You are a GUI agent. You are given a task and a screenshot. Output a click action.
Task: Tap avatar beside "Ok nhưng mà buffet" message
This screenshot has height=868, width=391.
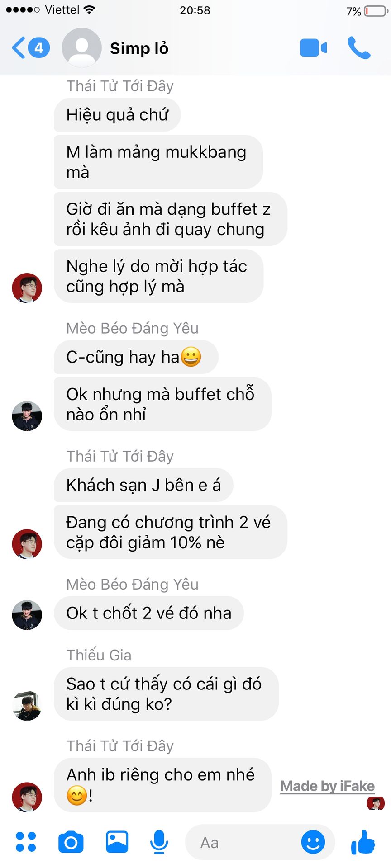click(x=27, y=416)
